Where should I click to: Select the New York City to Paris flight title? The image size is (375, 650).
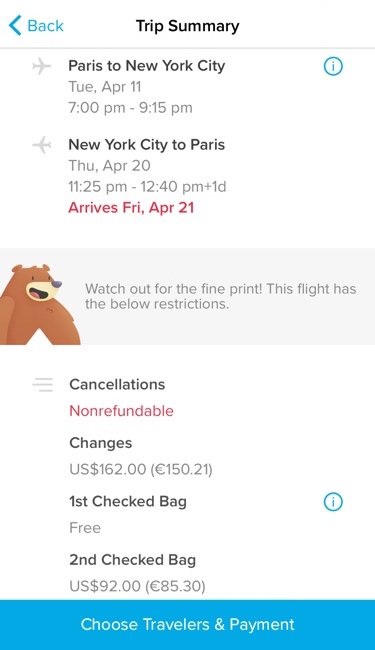tap(147, 145)
